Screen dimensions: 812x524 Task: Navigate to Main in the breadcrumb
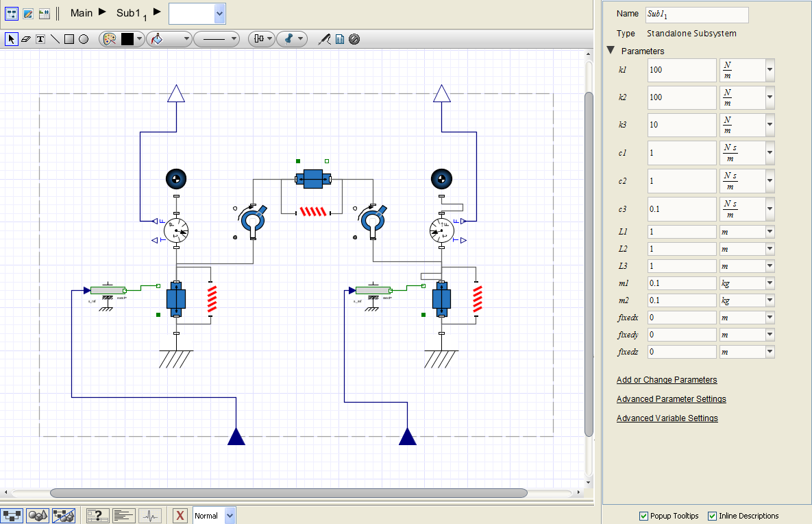[82, 12]
